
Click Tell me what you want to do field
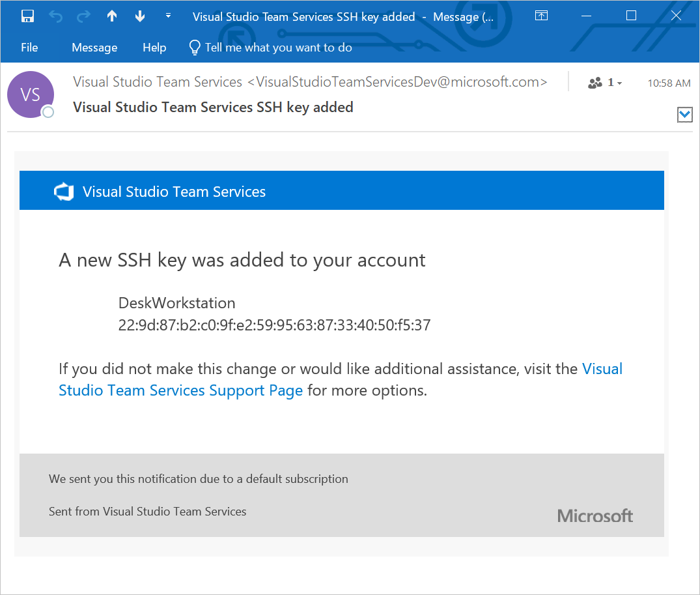click(x=279, y=48)
